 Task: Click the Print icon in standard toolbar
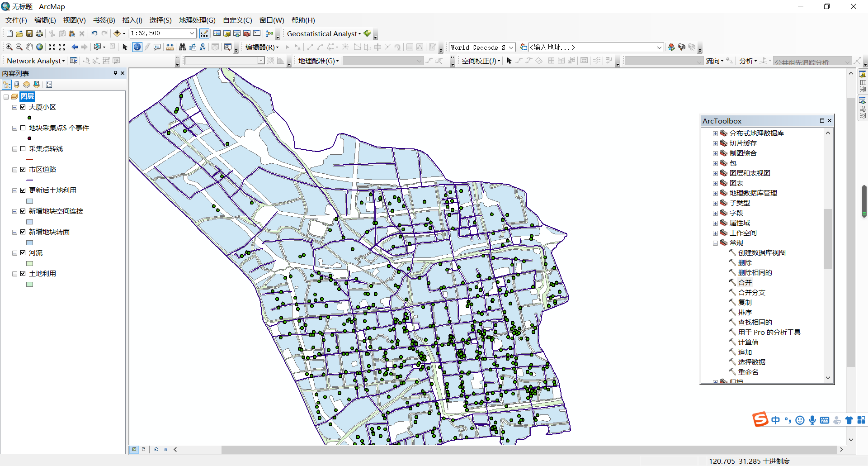pos(39,33)
